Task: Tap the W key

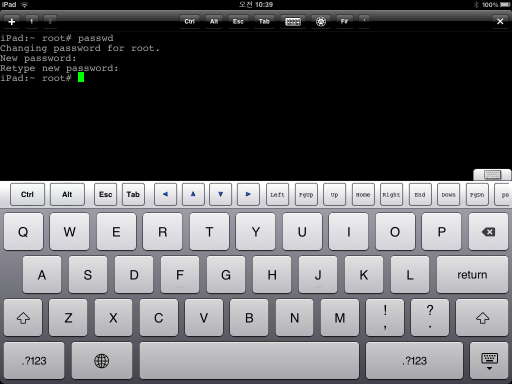Action: click(70, 232)
